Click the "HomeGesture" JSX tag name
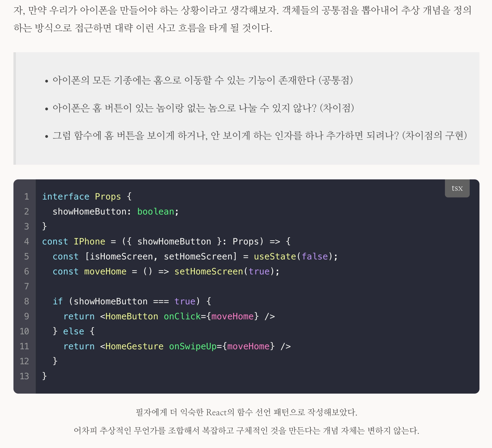The height and width of the screenshot is (448, 492). 134,346
